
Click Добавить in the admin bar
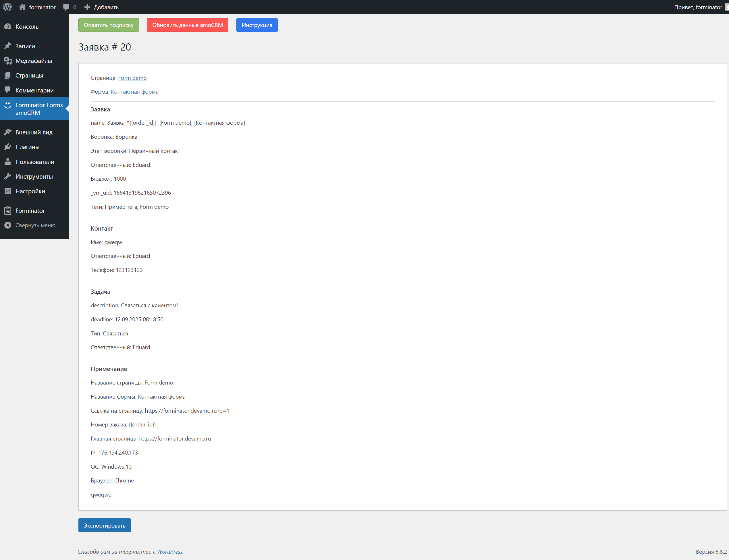[106, 7]
